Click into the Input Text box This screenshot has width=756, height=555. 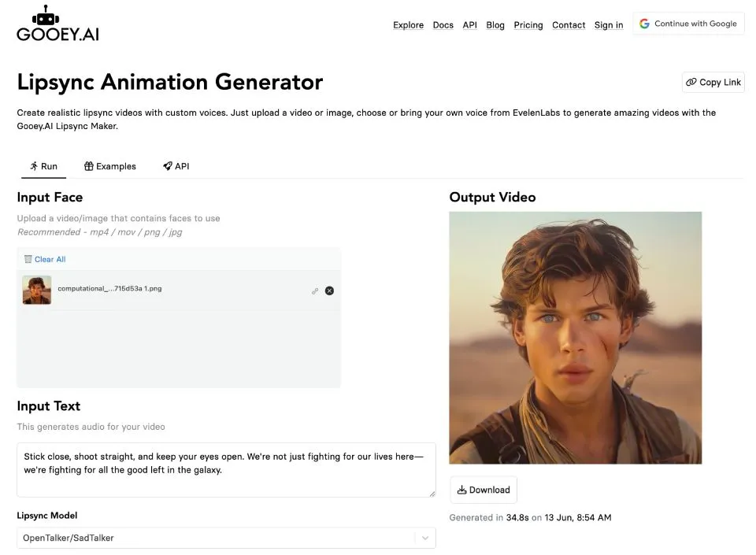pyautogui.click(x=226, y=470)
